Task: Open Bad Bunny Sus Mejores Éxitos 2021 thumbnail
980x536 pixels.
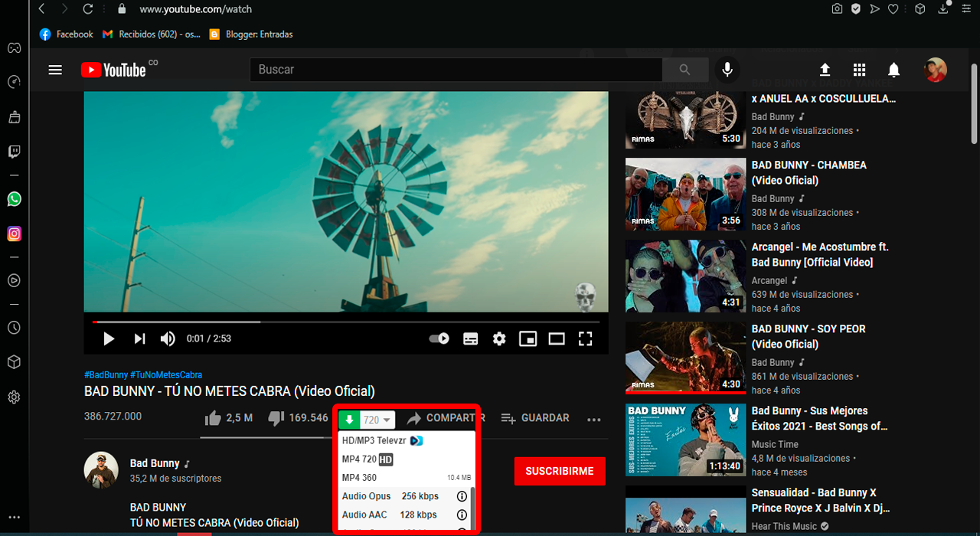Action: [685, 440]
